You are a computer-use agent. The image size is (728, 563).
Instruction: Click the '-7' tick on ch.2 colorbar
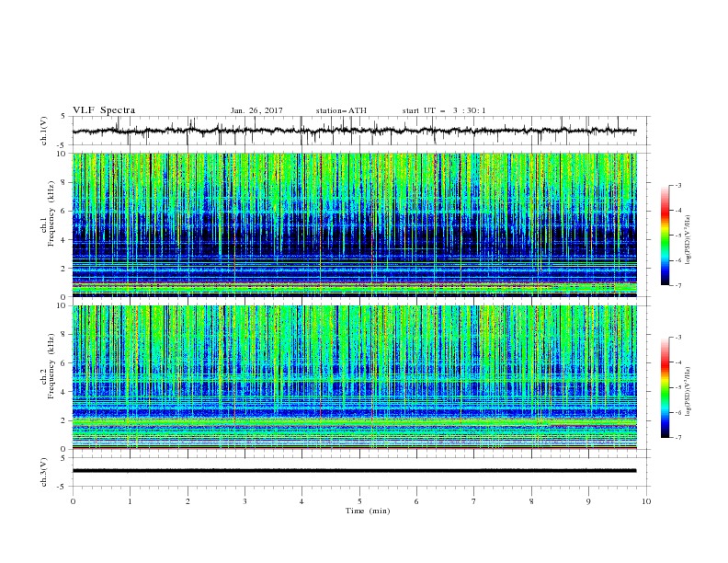(678, 438)
